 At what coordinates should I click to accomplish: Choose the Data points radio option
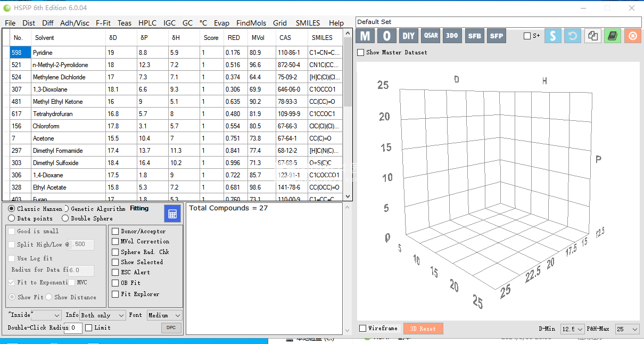pyautogui.click(x=12, y=218)
